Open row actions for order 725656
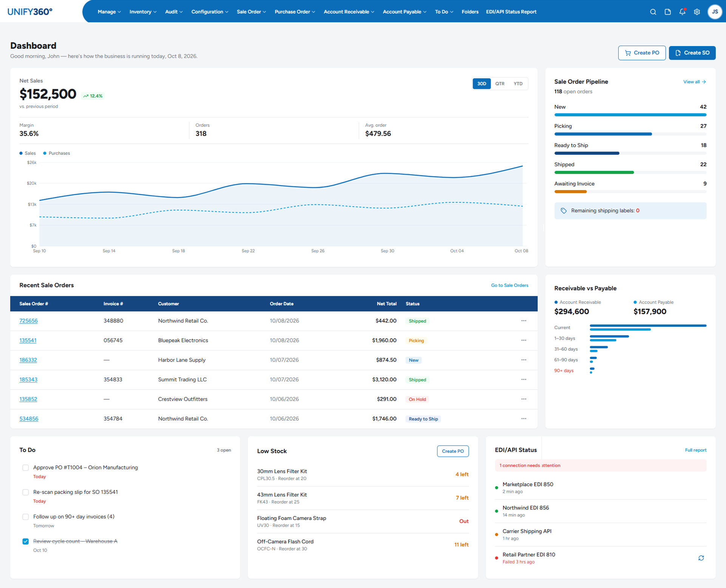Image resolution: width=726 pixels, height=588 pixels. pyautogui.click(x=524, y=320)
